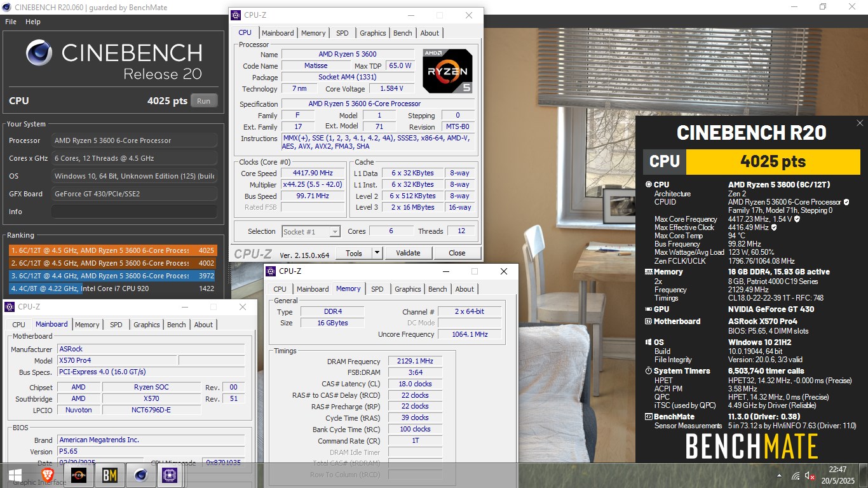Screen dimensions: 868x488
Task: Switch to CPU-Z via taskbar icon
Action: pyautogui.click(x=169, y=475)
